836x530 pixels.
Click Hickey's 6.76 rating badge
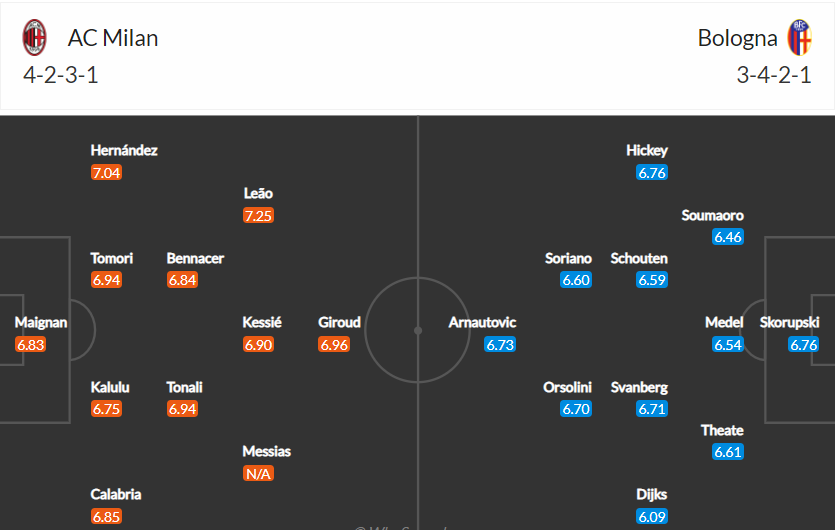click(x=652, y=173)
